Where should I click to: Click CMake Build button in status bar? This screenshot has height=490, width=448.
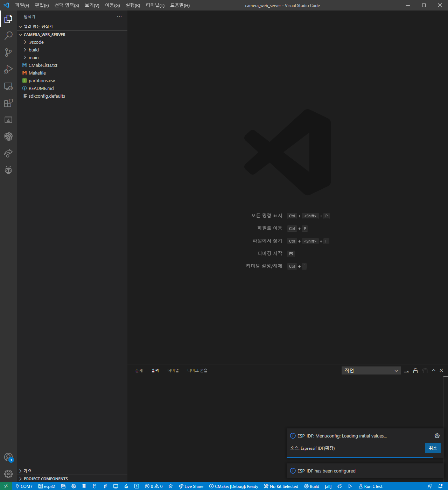[x=311, y=486]
